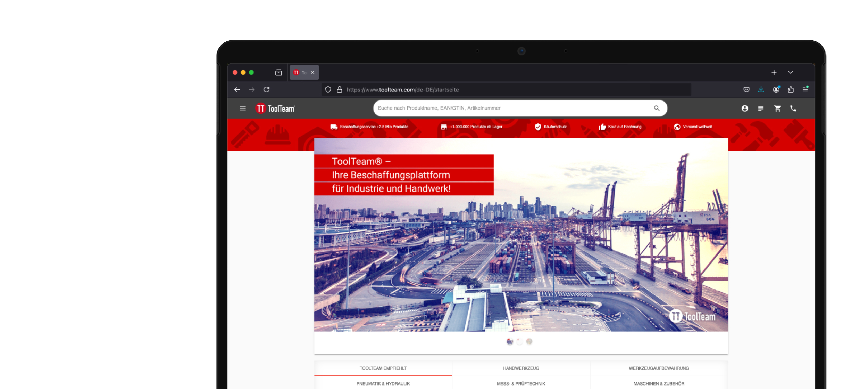Image resolution: width=868 pixels, height=389 pixels.
Task: Go back with the browser back arrow
Action: pos(237,90)
